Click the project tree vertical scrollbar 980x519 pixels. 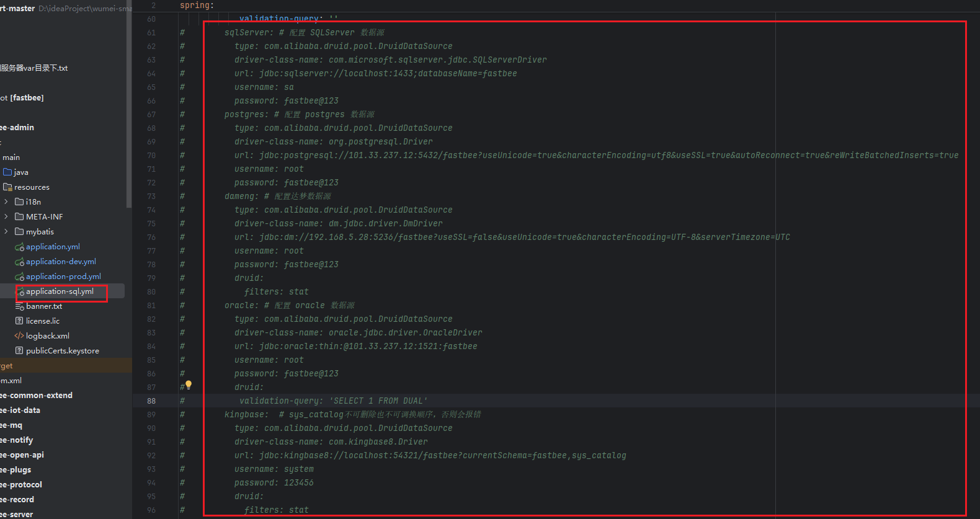[128, 105]
